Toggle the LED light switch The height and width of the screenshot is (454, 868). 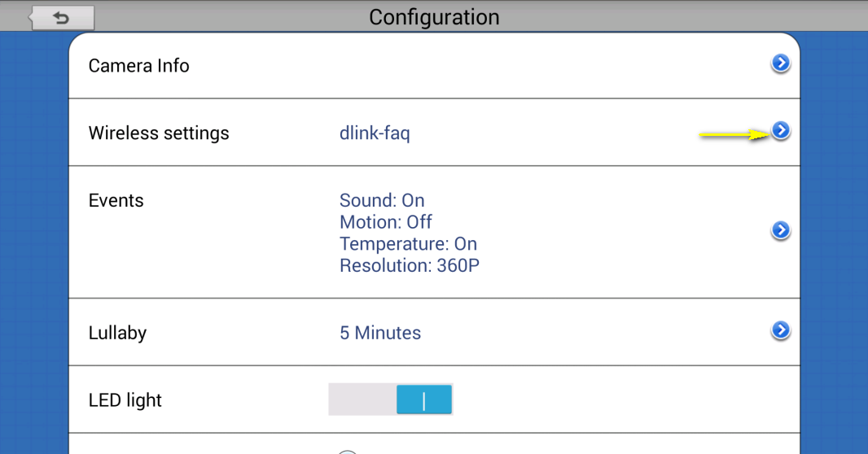391,399
